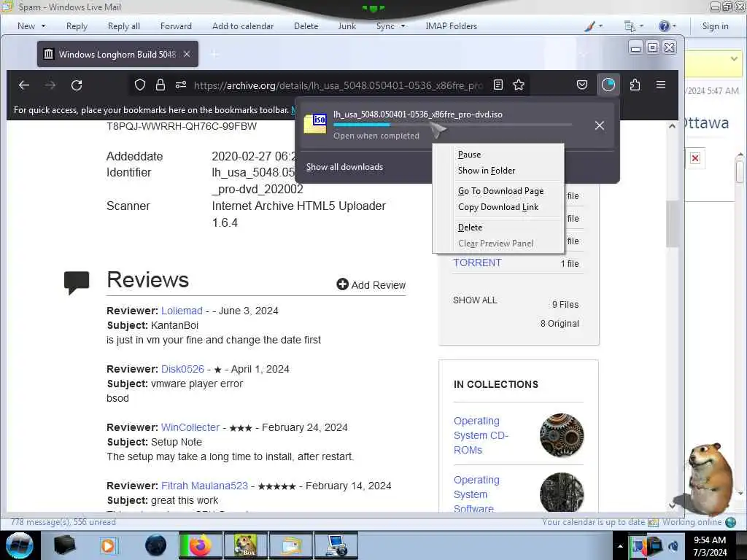Choose Show in Folder from context menu
Screen dimensions: 747x560
(x=487, y=171)
